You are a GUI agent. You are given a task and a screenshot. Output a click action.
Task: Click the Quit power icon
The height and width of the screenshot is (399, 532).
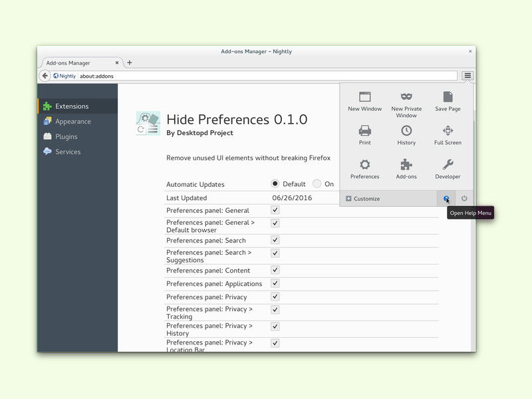[464, 198]
